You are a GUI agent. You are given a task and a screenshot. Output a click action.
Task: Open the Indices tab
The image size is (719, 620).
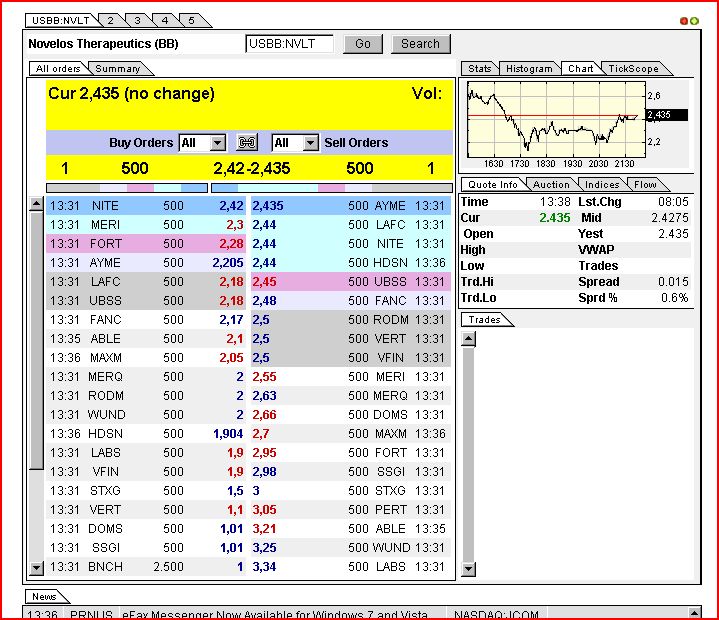pos(602,184)
